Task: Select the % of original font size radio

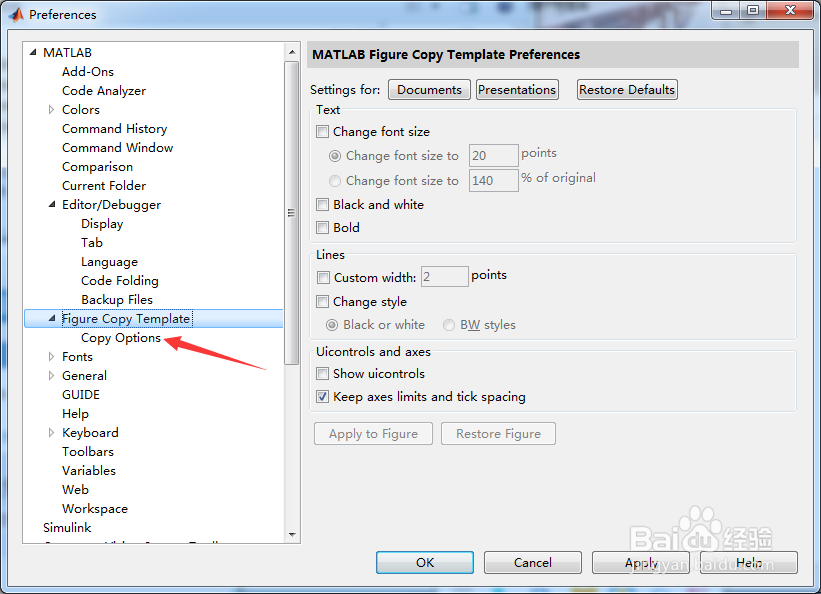Action: pyautogui.click(x=335, y=181)
